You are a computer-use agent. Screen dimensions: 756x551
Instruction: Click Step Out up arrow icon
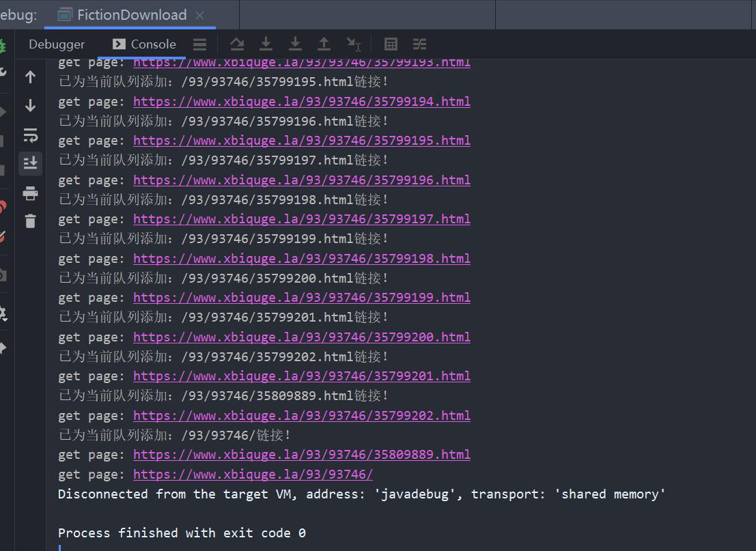point(324,44)
